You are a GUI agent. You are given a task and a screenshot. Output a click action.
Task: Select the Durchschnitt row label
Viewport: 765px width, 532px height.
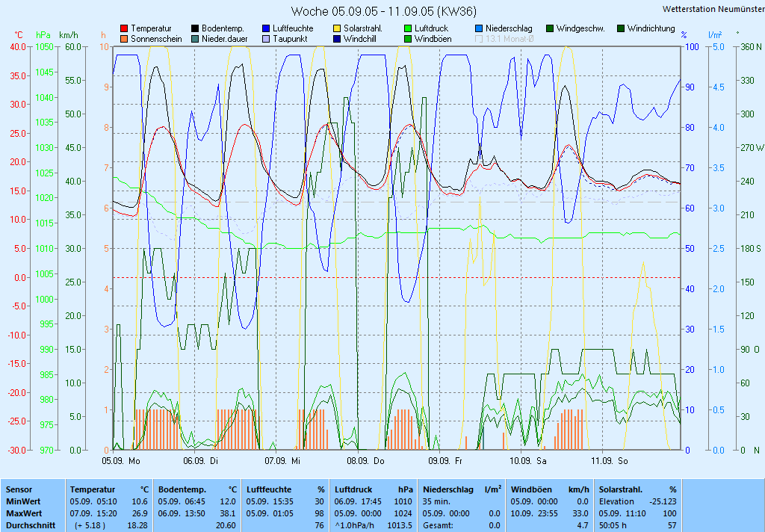[x=31, y=526]
